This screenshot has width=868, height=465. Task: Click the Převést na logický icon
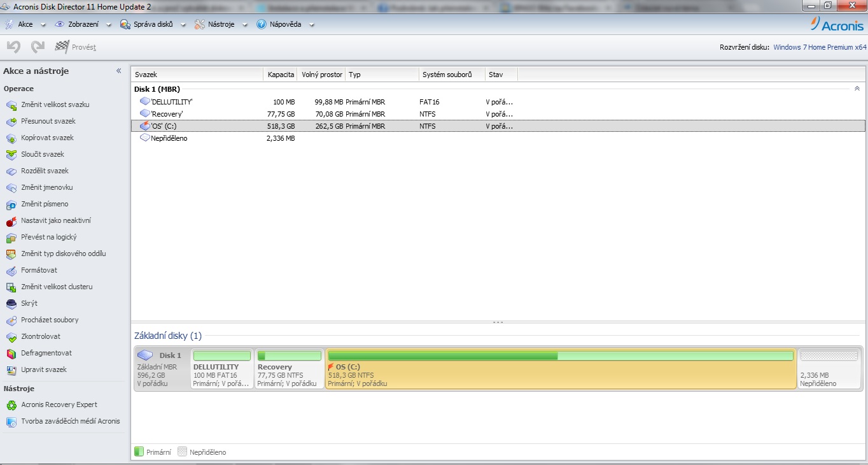11,238
